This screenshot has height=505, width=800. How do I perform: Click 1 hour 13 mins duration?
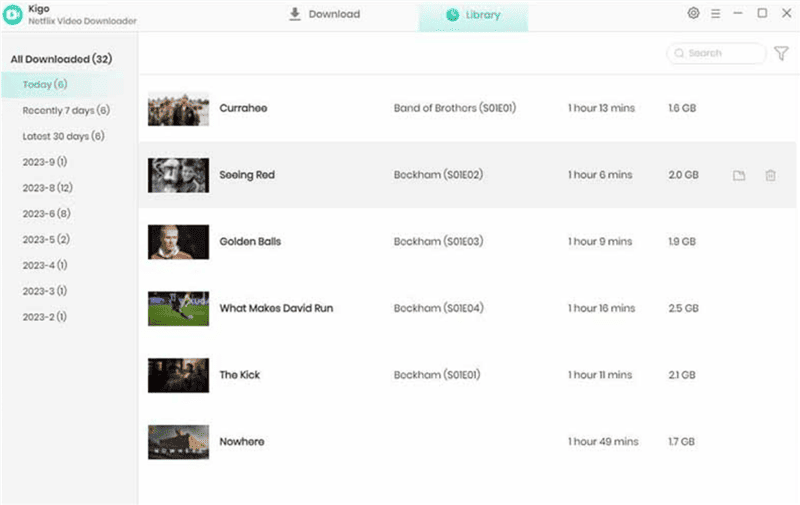602,108
